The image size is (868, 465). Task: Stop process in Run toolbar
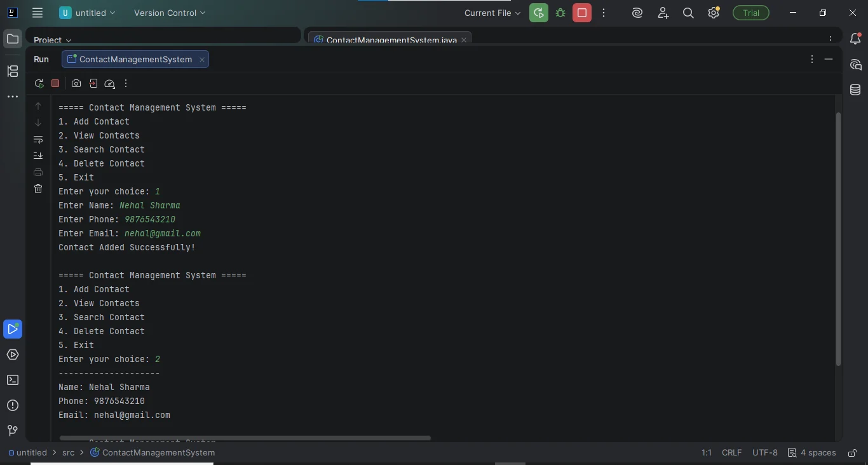click(55, 83)
